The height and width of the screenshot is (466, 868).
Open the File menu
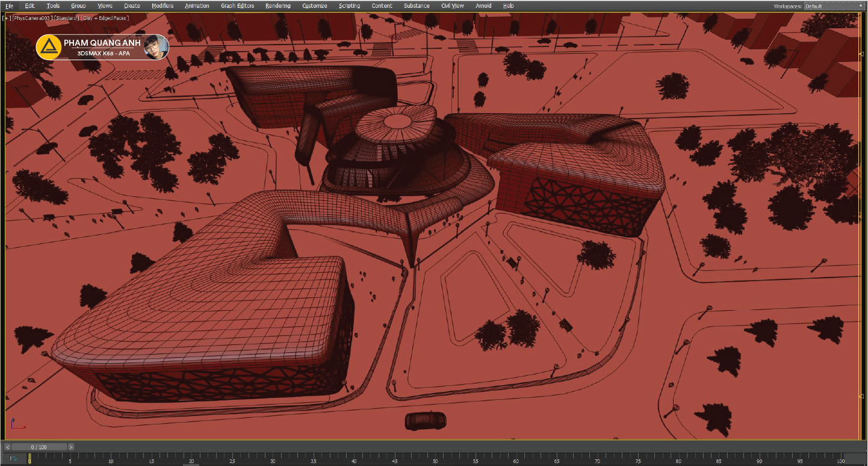coord(9,6)
